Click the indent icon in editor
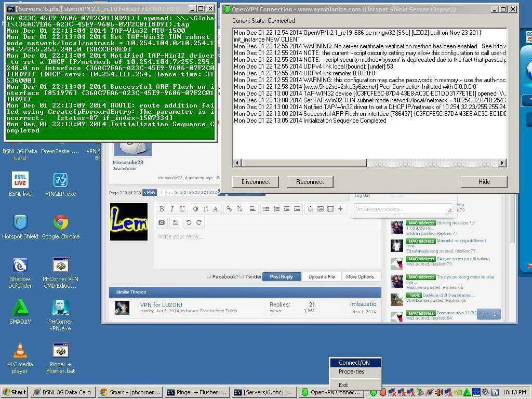Image resolution: width=532 pixels, height=399 pixels. (297, 209)
